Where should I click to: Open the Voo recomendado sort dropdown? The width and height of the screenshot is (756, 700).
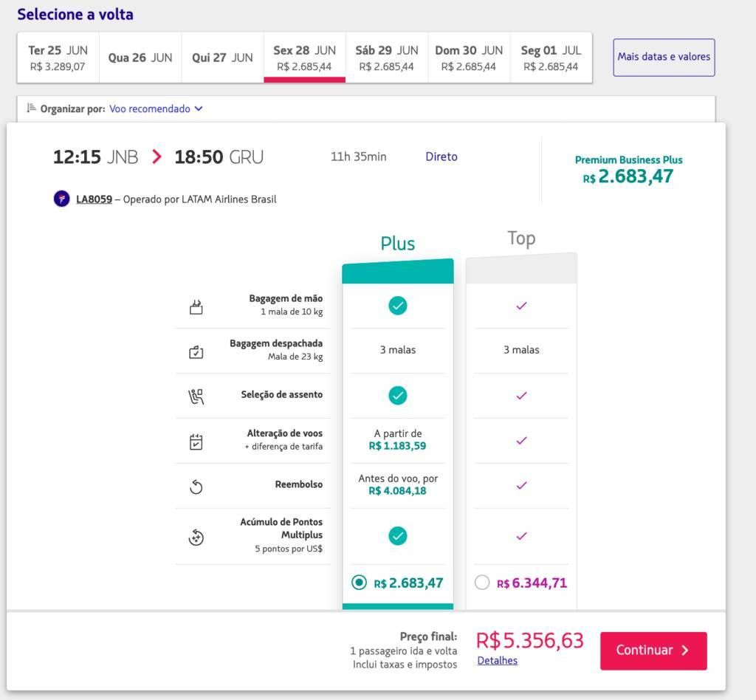pos(156,109)
